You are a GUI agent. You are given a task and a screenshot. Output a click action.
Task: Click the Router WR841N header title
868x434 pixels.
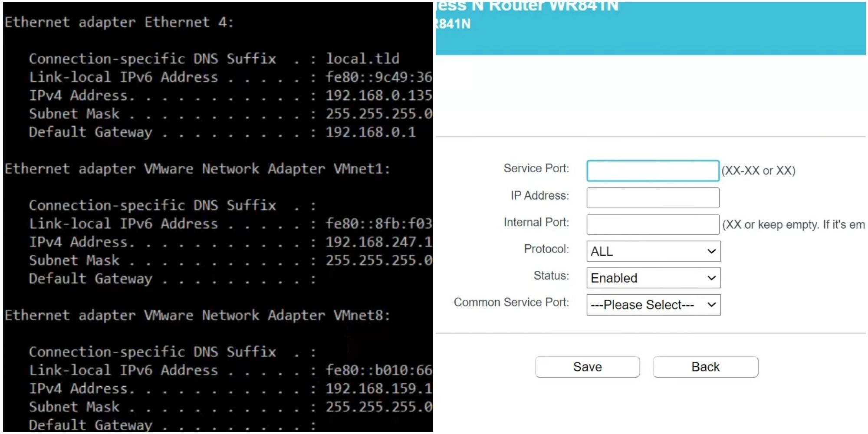527,6
